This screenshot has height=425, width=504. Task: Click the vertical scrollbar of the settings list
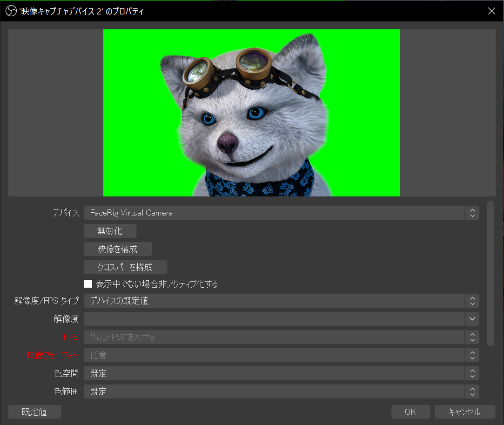[490, 274]
